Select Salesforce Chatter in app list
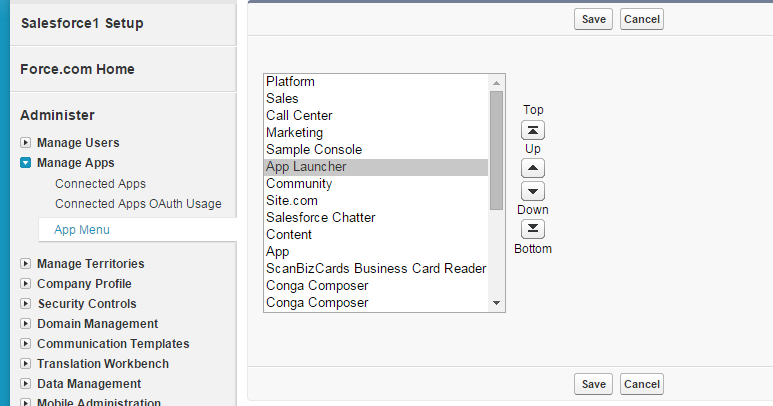 point(320,218)
